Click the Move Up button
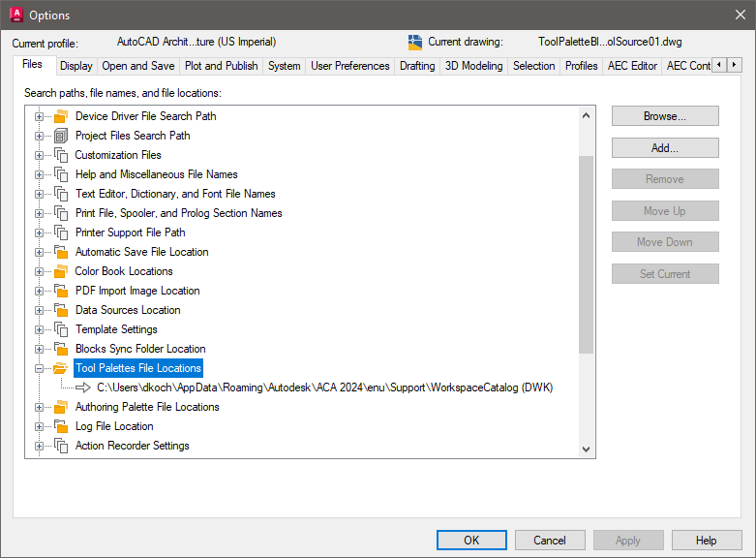 (665, 211)
